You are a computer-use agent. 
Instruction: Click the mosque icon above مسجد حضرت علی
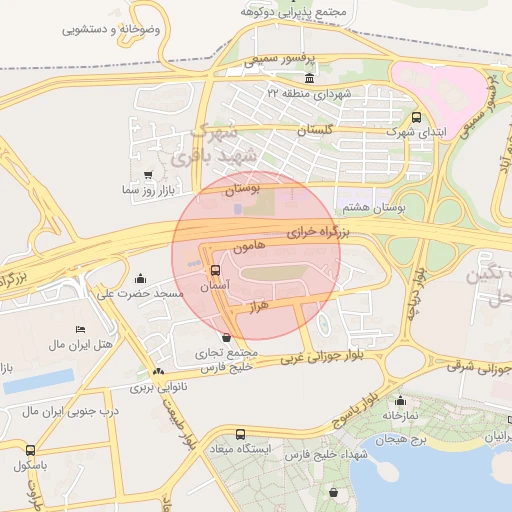click(x=140, y=278)
